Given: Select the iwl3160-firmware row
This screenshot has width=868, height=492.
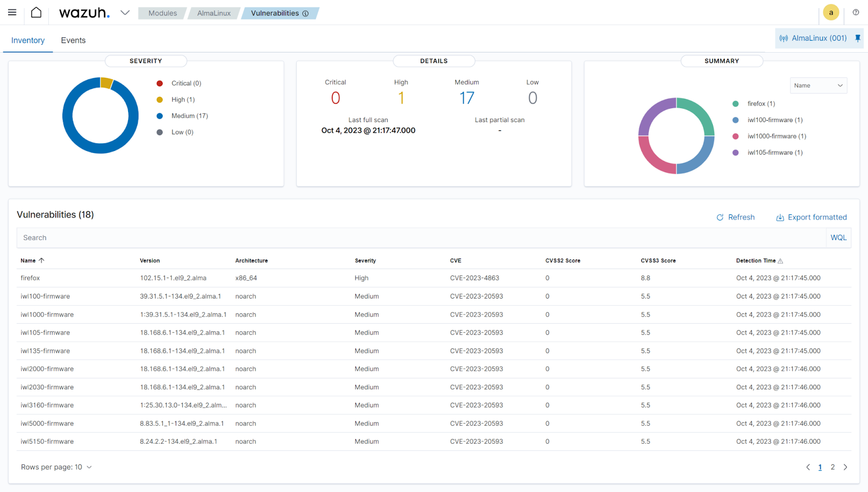Looking at the screenshot, I should click(x=434, y=405).
